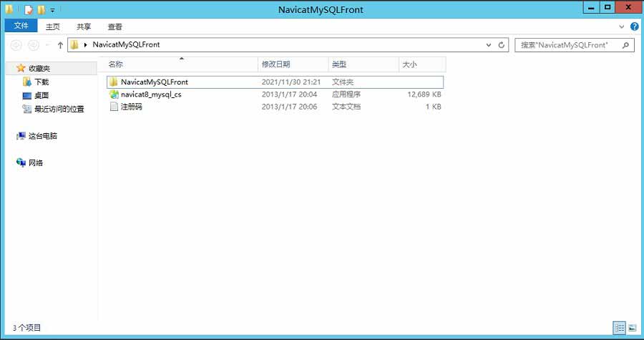Click the 桌面 desktop icon
The height and width of the screenshot is (340, 644).
(27, 96)
